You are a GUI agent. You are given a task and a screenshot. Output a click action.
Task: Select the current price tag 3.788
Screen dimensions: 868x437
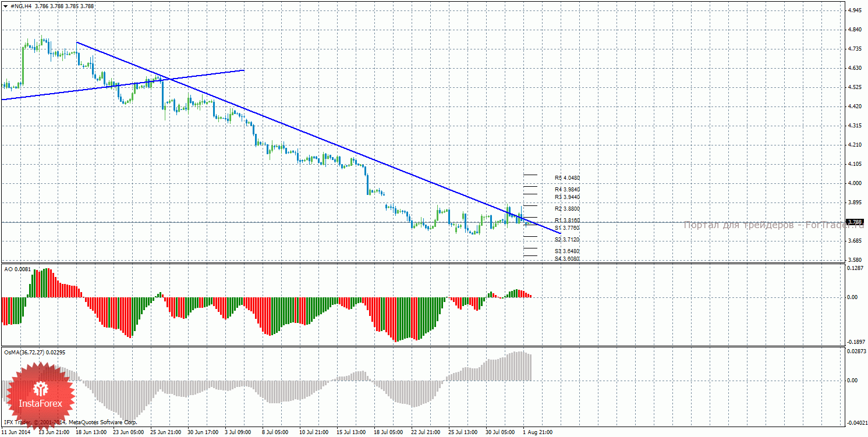tap(855, 222)
